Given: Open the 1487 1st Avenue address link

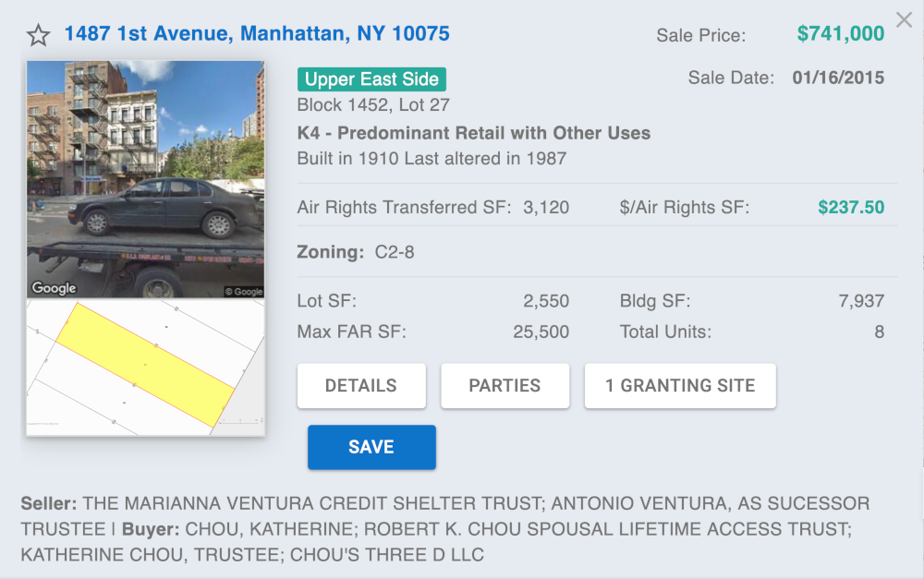Looking at the screenshot, I should 257,33.
